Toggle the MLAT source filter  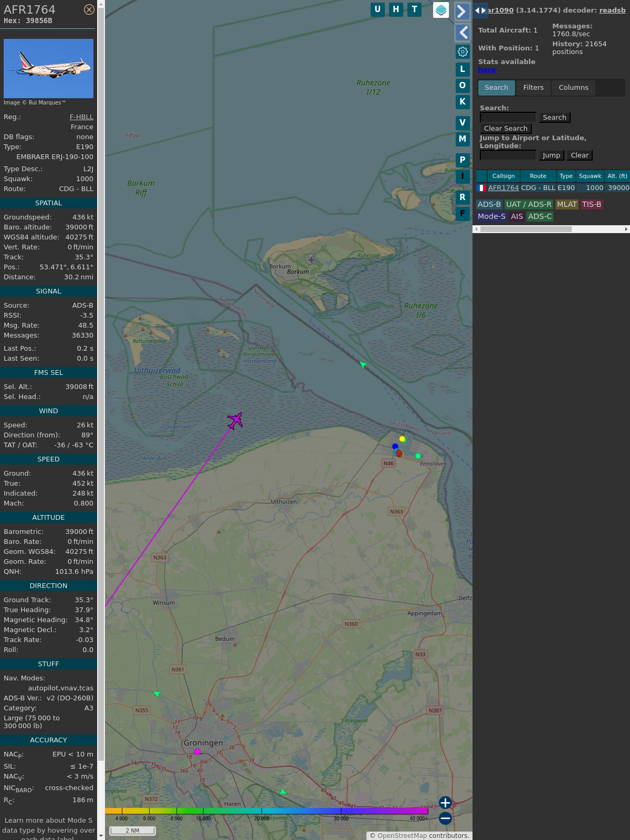(566, 205)
